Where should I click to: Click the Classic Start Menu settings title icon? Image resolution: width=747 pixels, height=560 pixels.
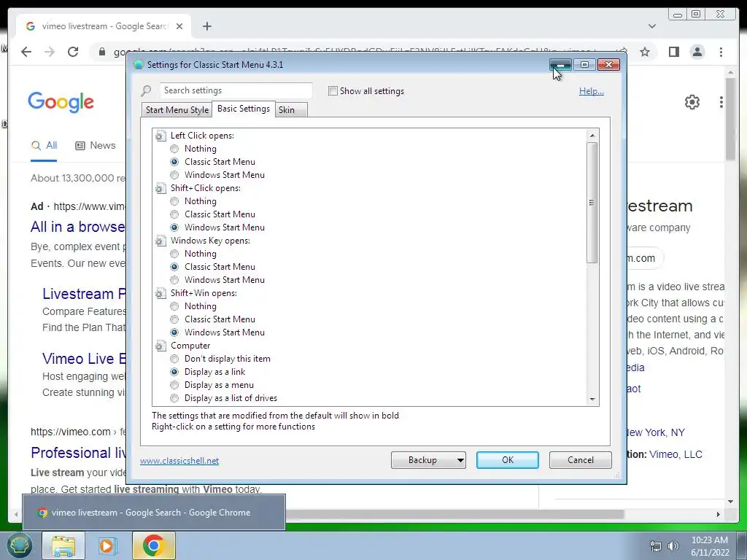pos(139,65)
